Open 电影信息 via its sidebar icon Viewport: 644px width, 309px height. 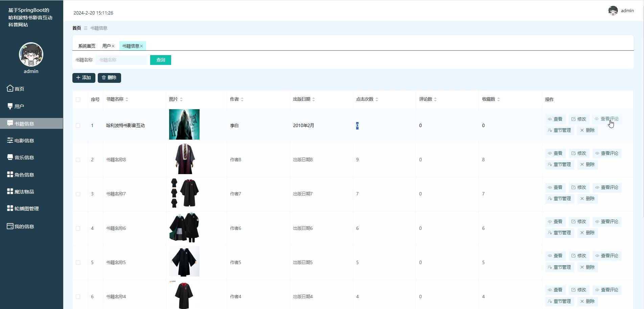(10, 140)
